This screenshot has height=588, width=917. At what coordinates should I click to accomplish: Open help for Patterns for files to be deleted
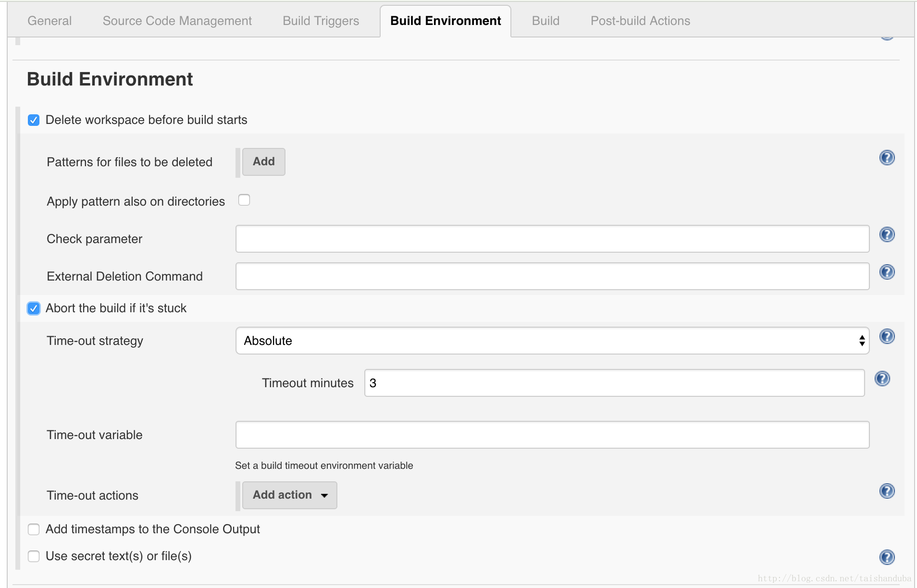[887, 158]
